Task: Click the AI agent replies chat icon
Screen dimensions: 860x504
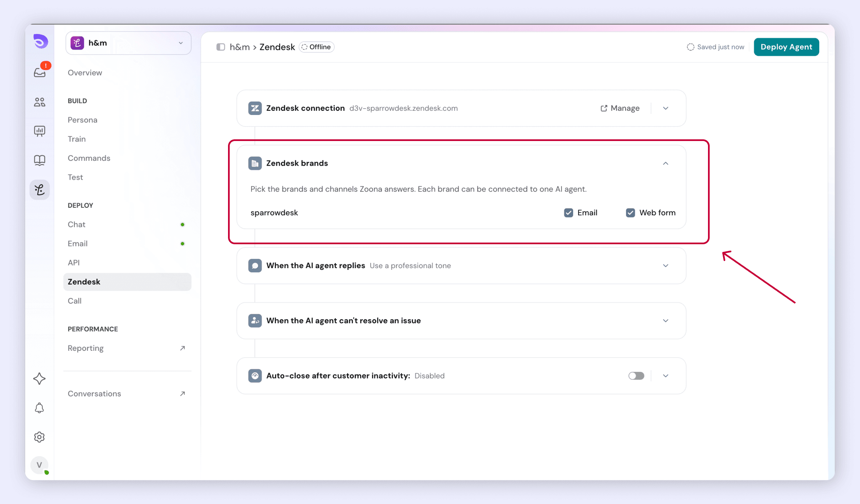Action: [x=255, y=266]
